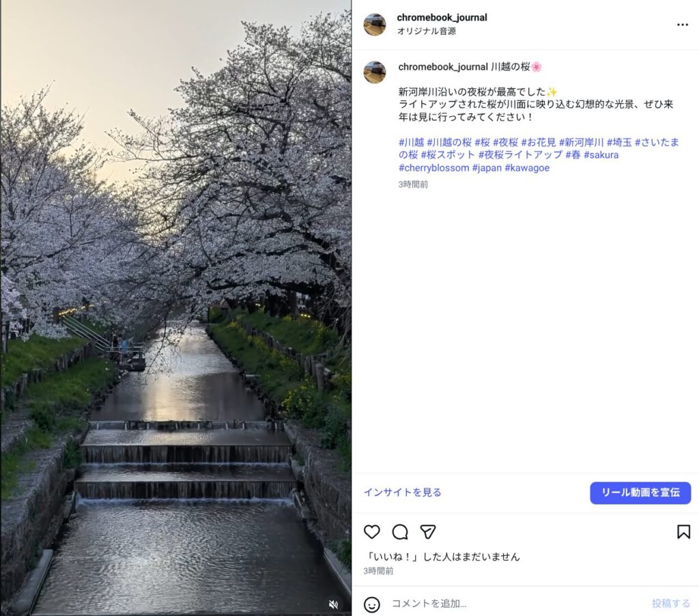
Task: Click インサイトを見る insights link
Action: point(403,492)
